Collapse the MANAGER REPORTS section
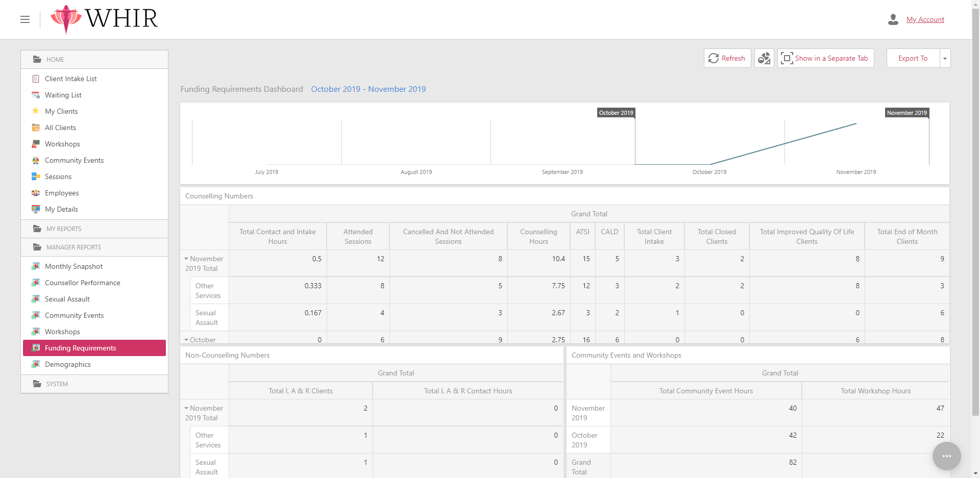980x478 pixels. 94,247
